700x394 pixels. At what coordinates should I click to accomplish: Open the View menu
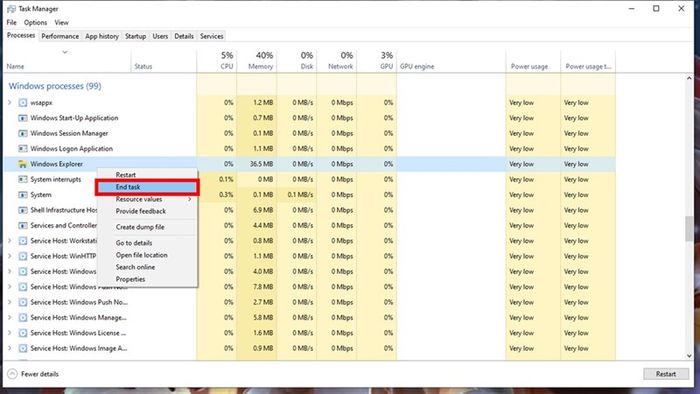tap(62, 22)
